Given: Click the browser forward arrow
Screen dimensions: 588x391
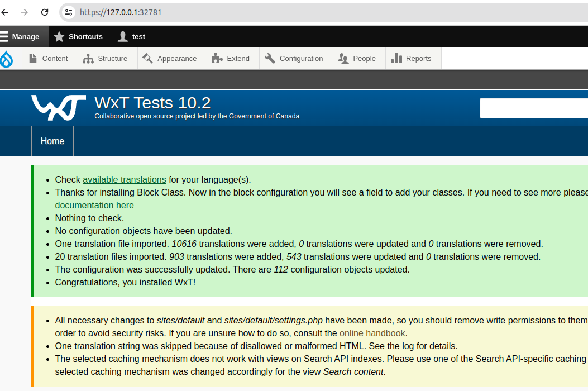Looking at the screenshot, I should tap(25, 12).
